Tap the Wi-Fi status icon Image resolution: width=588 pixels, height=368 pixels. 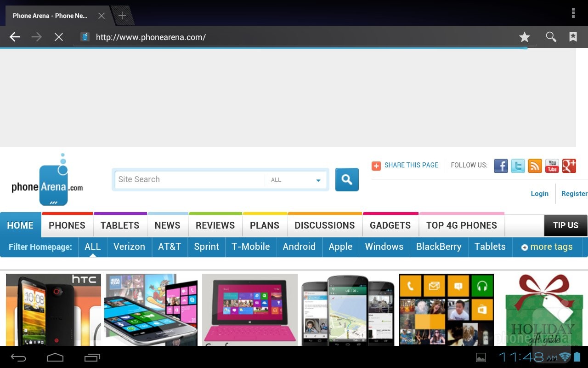point(565,357)
